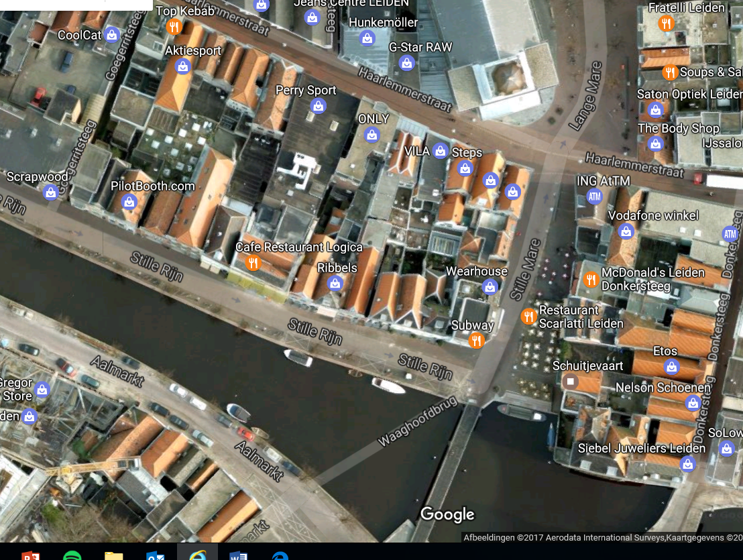
Task: Select the PilotBooth.com shop pin
Action: coord(130,202)
